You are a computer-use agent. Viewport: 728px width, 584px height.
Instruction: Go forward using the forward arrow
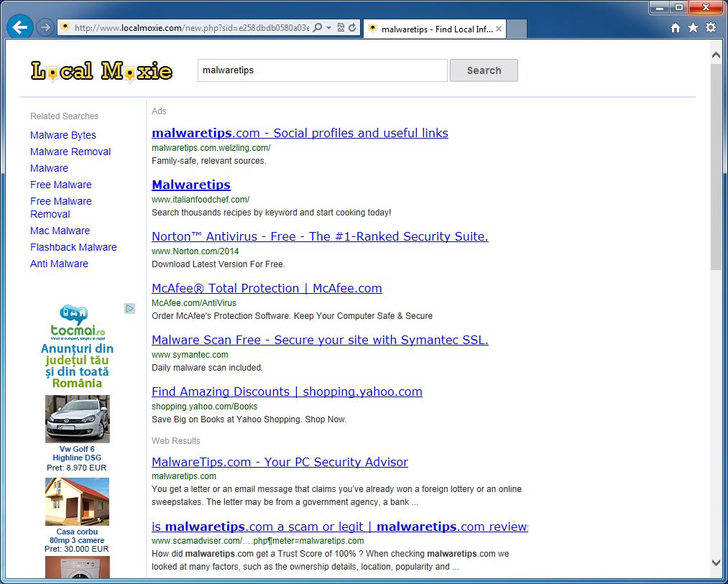tap(45, 27)
